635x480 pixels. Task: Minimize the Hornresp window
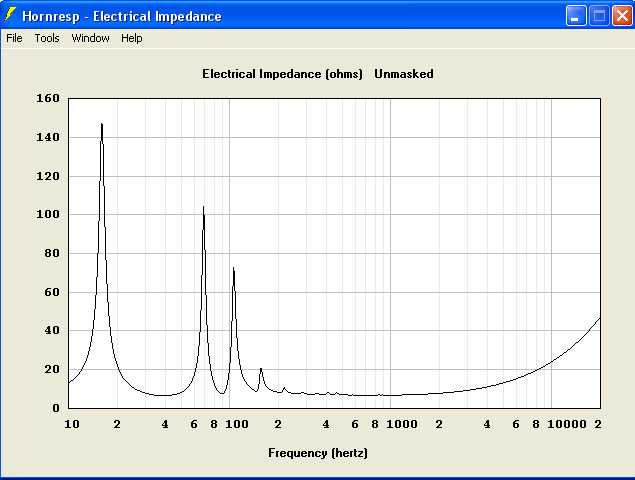pyautogui.click(x=576, y=16)
